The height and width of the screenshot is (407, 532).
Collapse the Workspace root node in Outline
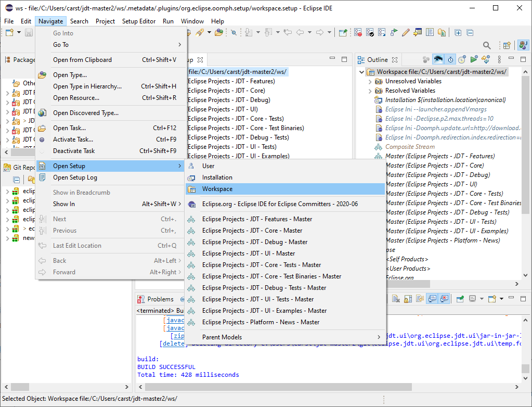coord(361,72)
